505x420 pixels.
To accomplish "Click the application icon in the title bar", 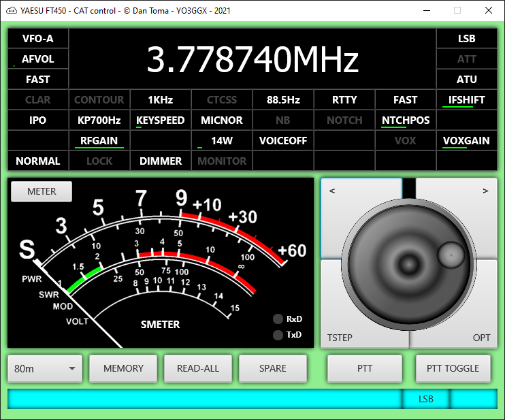I will pos(12,11).
